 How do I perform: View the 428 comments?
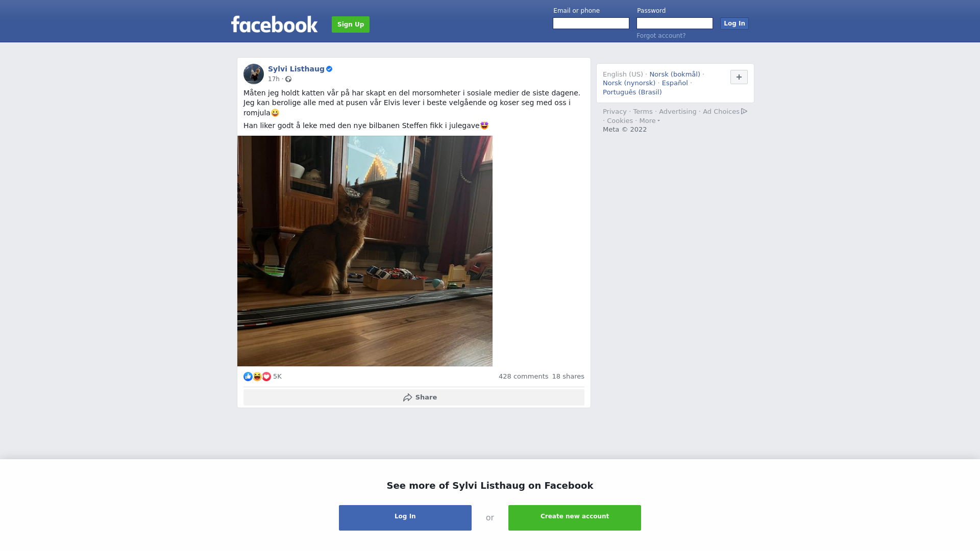point(523,377)
